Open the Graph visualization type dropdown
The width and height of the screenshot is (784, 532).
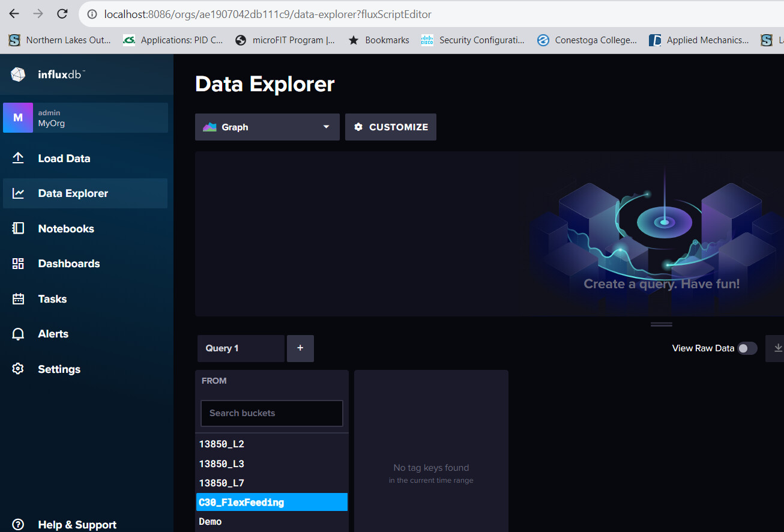coord(267,127)
